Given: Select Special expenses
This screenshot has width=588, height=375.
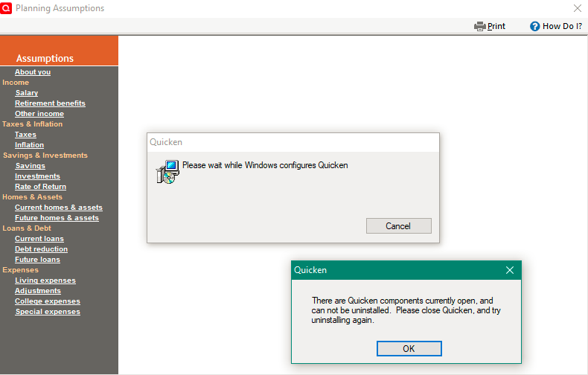Looking at the screenshot, I should (x=48, y=312).
